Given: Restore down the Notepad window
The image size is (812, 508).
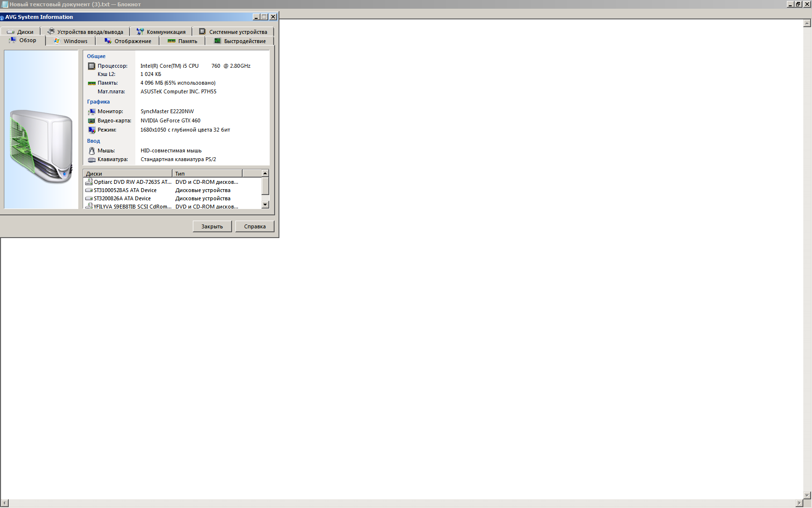Looking at the screenshot, I should pyautogui.click(x=798, y=4).
